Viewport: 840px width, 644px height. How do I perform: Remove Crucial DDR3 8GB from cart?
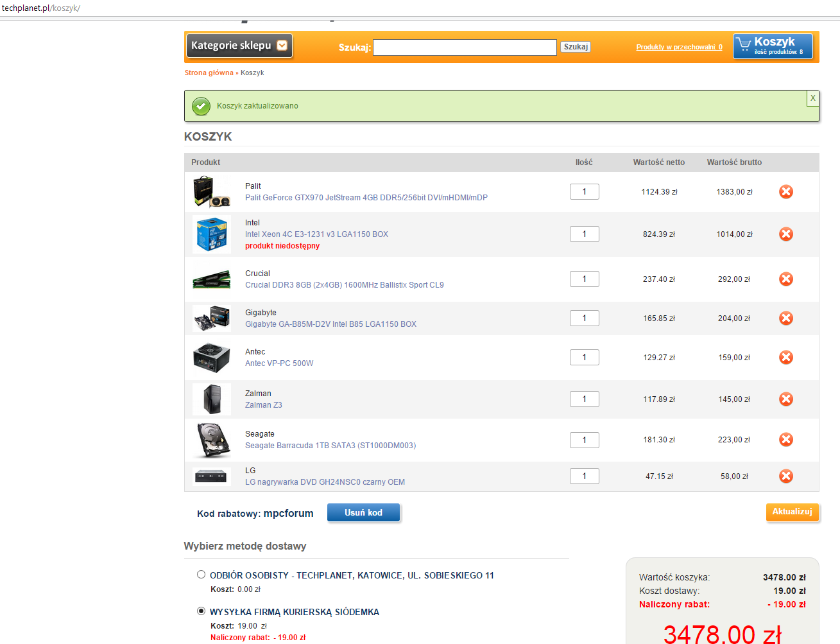click(786, 279)
